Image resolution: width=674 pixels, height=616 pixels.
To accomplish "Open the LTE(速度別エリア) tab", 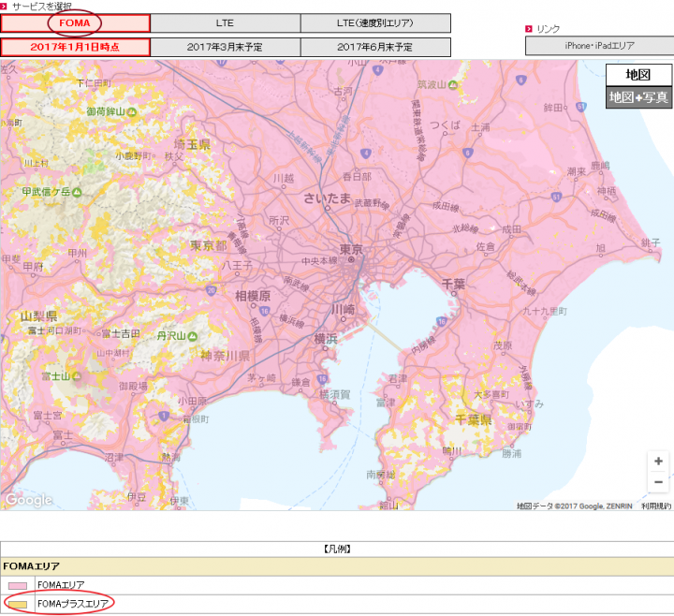I will point(375,23).
